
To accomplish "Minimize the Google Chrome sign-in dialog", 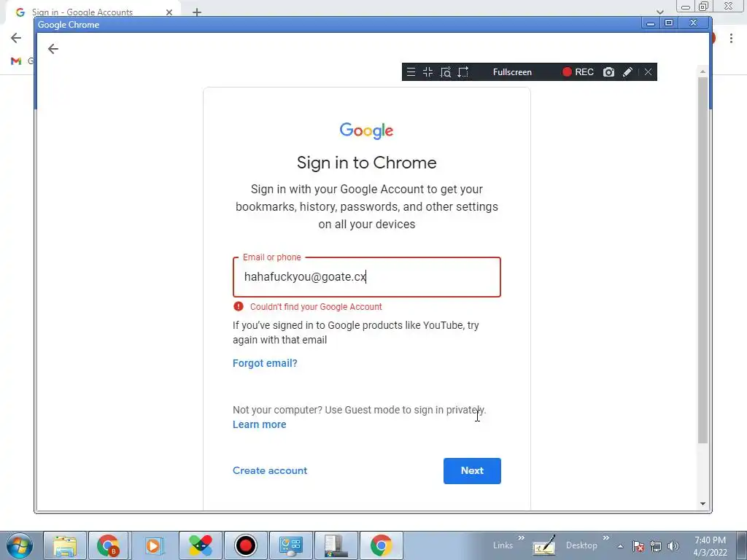I will 650,23.
